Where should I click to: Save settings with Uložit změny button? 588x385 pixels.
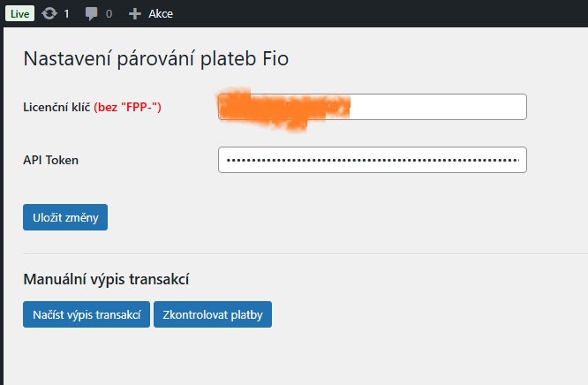(x=65, y=217)
